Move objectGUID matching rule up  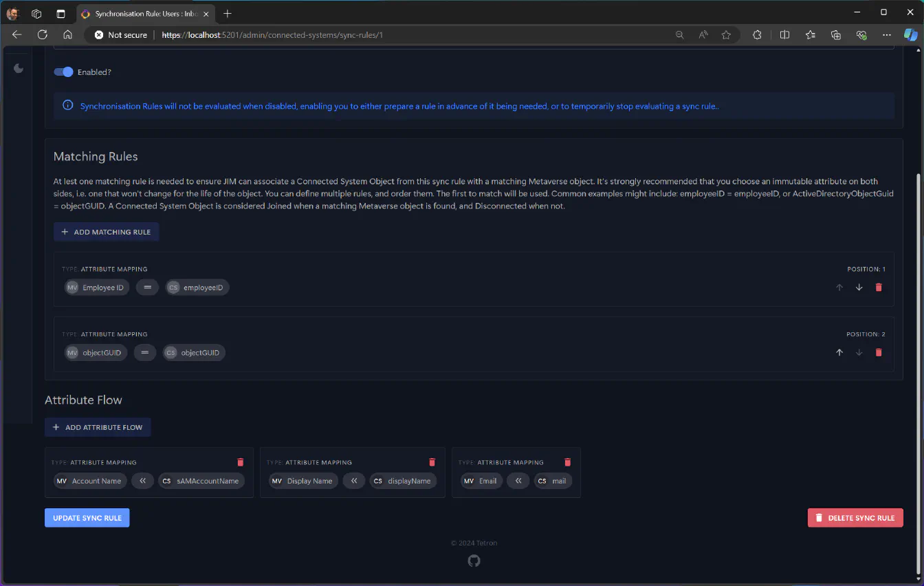(839, 353)
